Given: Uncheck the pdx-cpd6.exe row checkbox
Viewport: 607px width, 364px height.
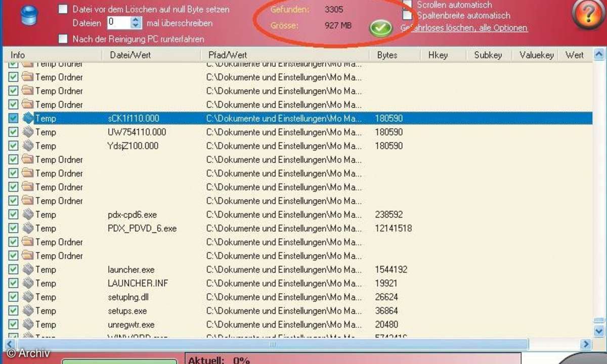Looking at the screenshot, I should [x=13, y=214].
